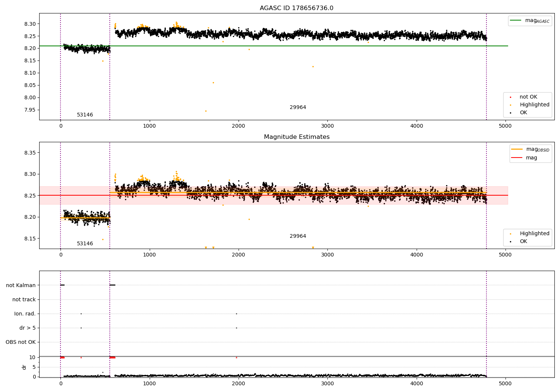Click x-tick 5000 under the top plot
Screen dimensions: 560x392
pos(505,126)
